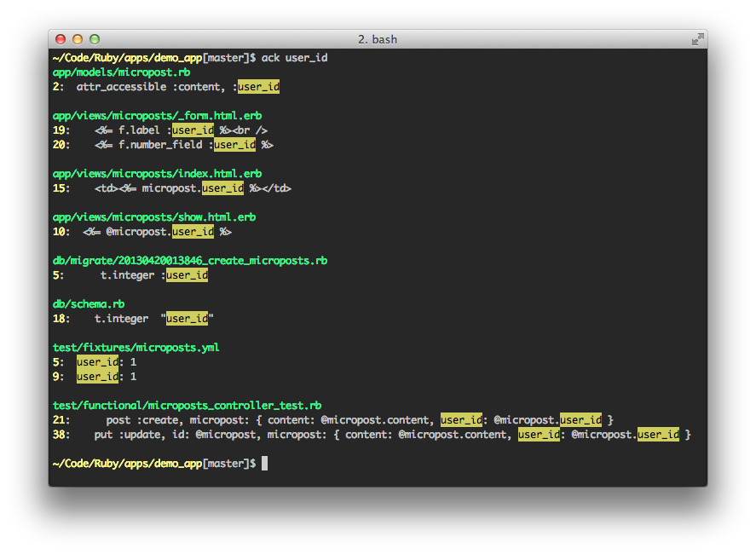
Task: Click the '2. bash' window title
Action: (378, 39)
